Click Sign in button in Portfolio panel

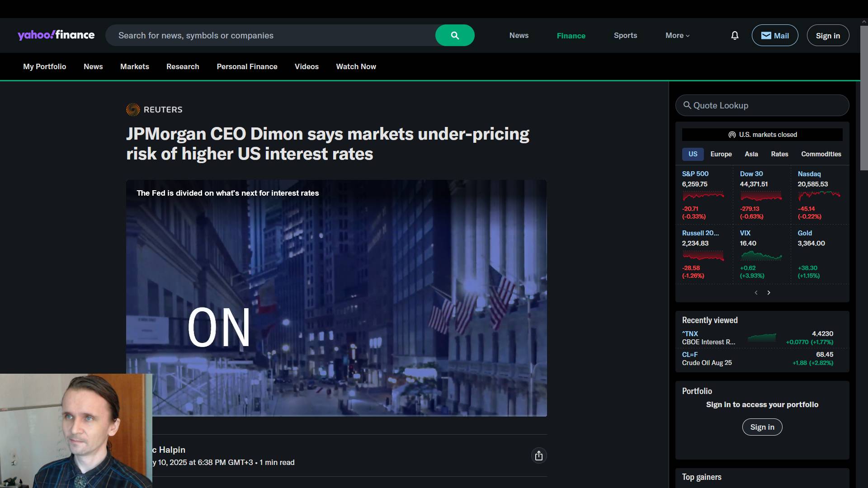tap(762, 427)
